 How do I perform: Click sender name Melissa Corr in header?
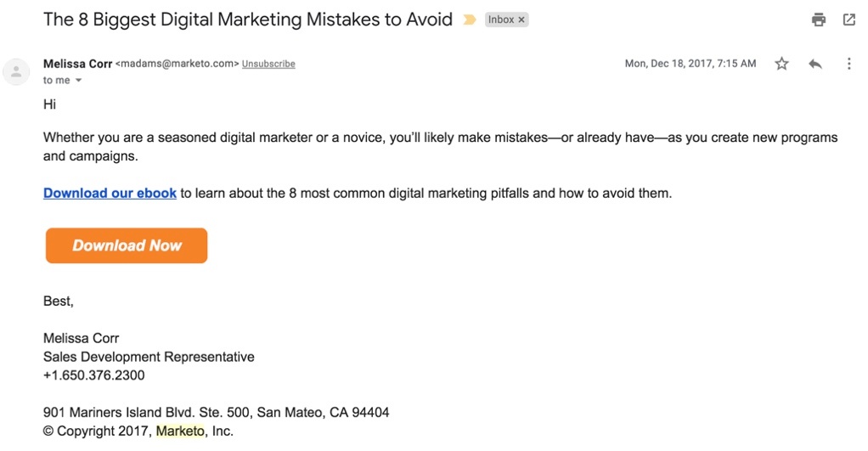tap(77, 64)
